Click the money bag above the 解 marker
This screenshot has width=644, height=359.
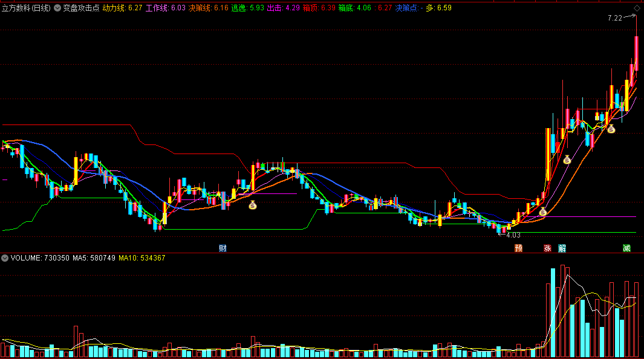click(567, 160)
